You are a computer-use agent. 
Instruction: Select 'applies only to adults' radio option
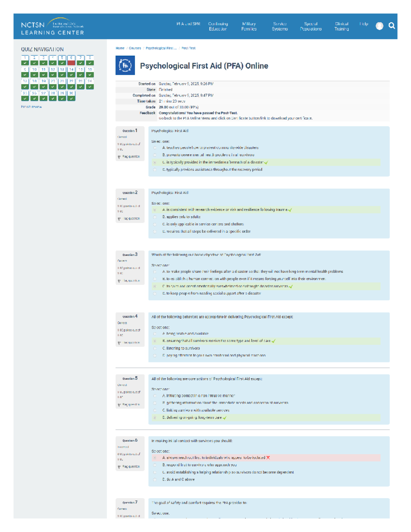(x=155, y=217)
